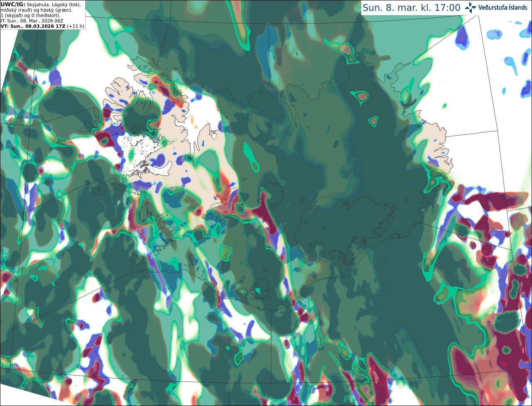Click the 'UWC/IG: Skýjahula. Lágský (blá),' legend line

click(x=41, y=5)
